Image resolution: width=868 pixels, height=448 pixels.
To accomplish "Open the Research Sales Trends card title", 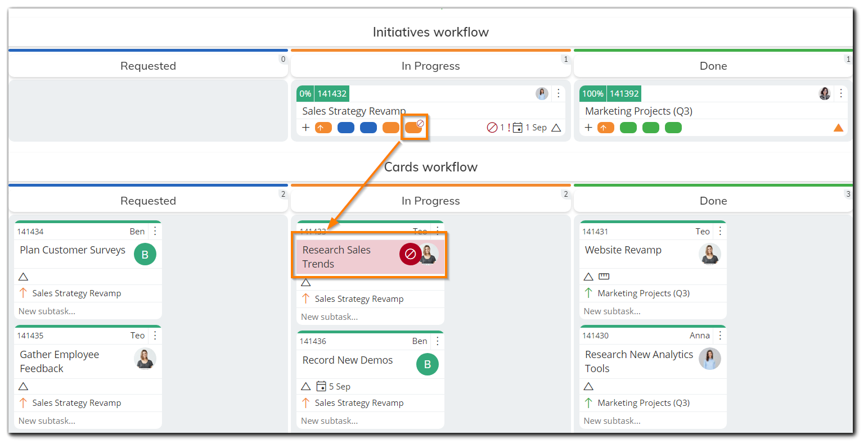I will pos(336,257).
